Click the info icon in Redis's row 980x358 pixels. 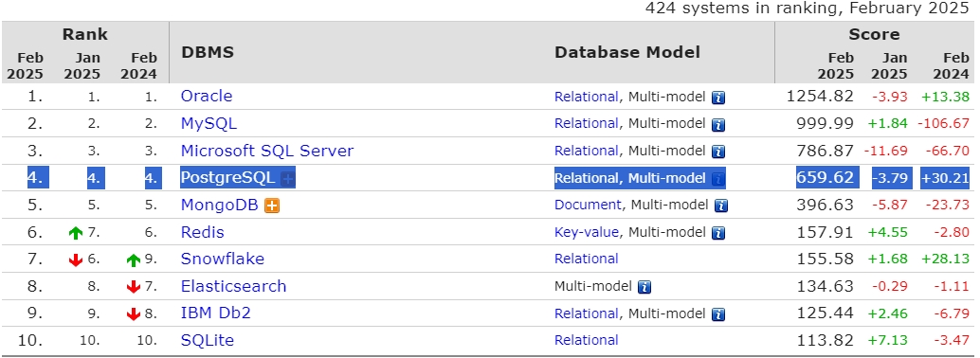tap(718, 233)
